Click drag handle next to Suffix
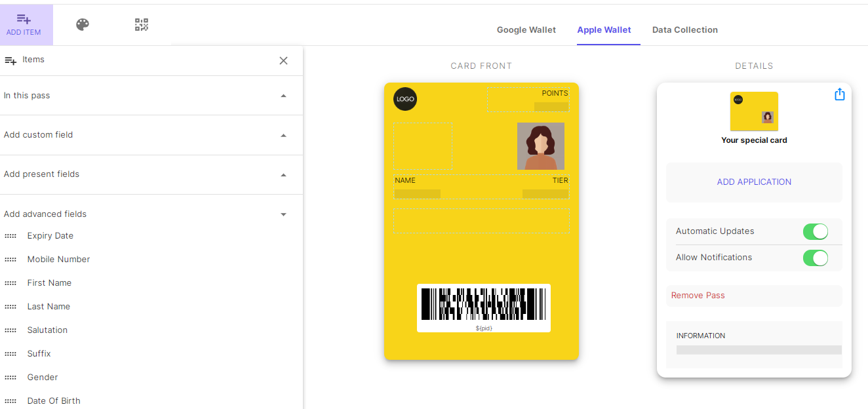The height and width of the screenshot is (409, 868). click(x=10, y=354)
